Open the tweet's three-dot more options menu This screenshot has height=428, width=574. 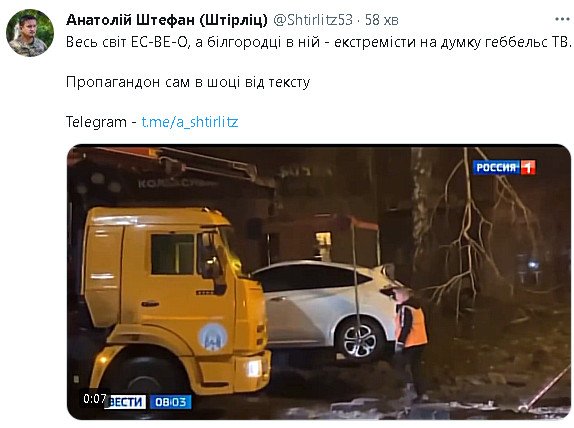(x=562, y=19)
